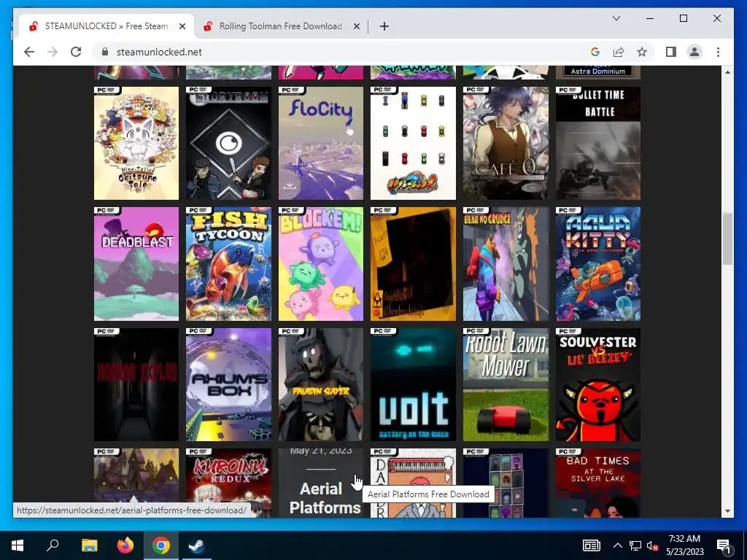Reload the steamunlocked.net page
Image resolution: width=747 pixels, height=560 pixels.
[76, 52]
